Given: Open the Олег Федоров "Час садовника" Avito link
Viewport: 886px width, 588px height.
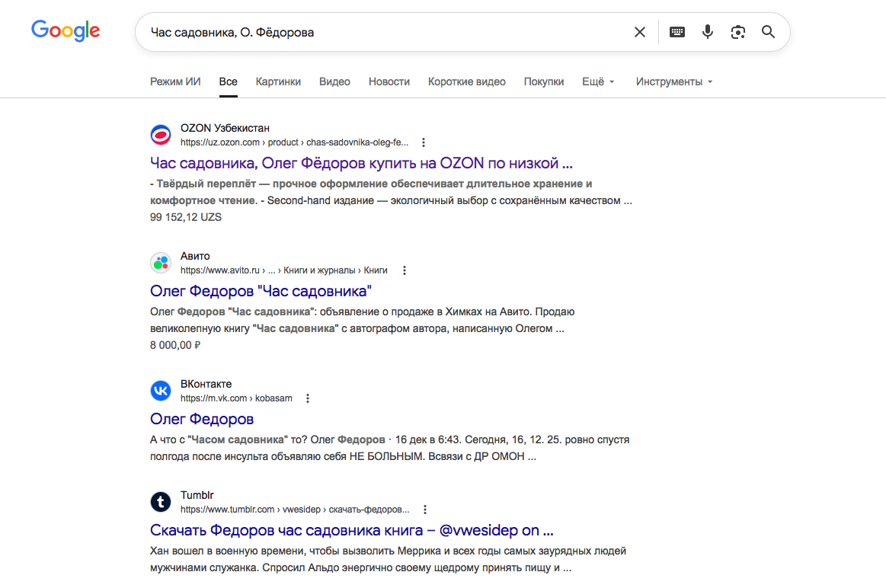Looking at the screenshot, I should [261, 291].
